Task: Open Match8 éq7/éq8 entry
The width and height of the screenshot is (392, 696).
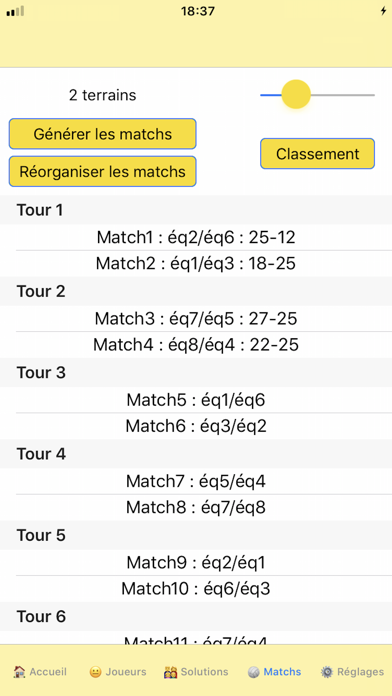Action: (x=196, y=507)
